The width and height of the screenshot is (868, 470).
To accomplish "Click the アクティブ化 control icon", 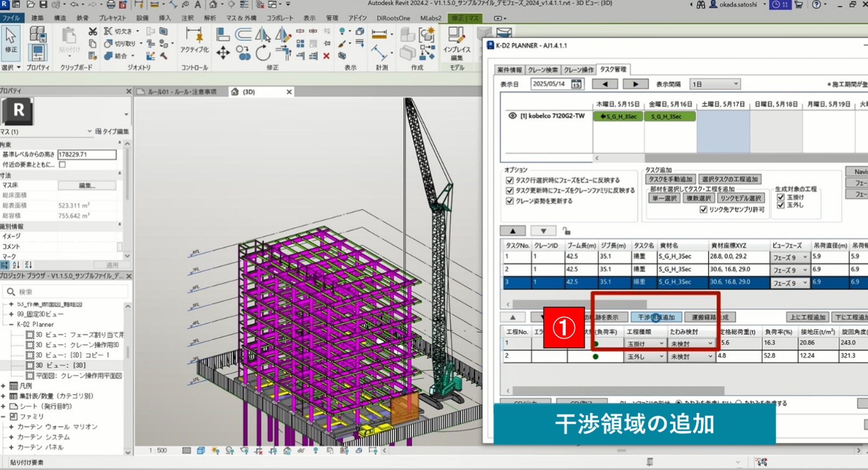I will [194, 35].
